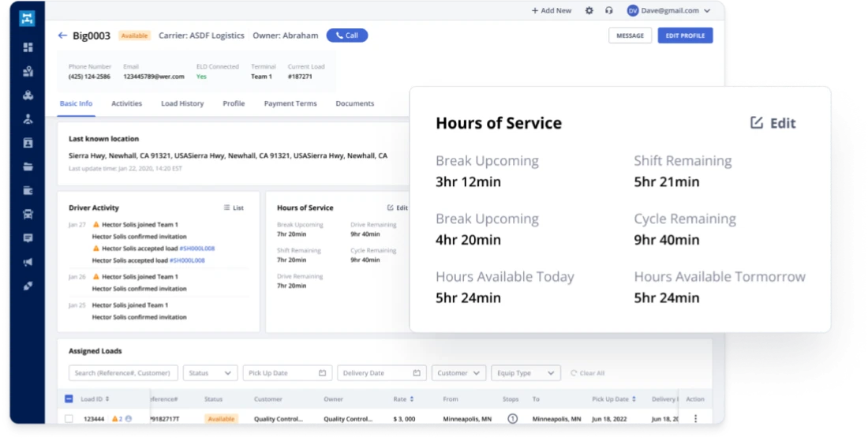This screenshot has height=445, width=868.
Task: Open the chat messages sidebar icon
Action: point(28,237)
